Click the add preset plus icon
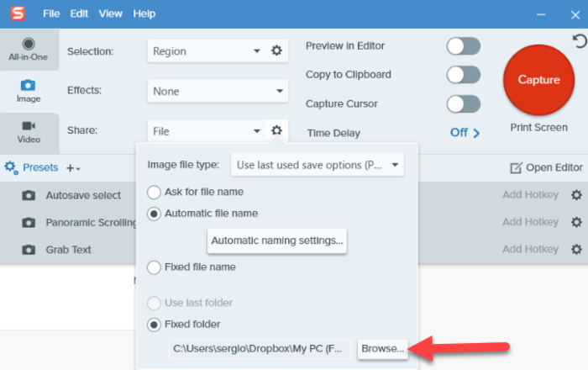The height and width of the screenshot is (370, 588). point(71,168)
